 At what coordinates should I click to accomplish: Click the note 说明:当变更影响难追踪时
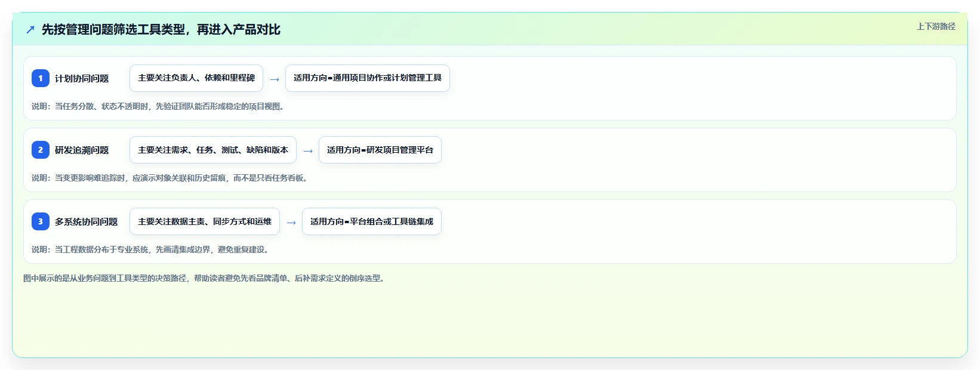171,178
